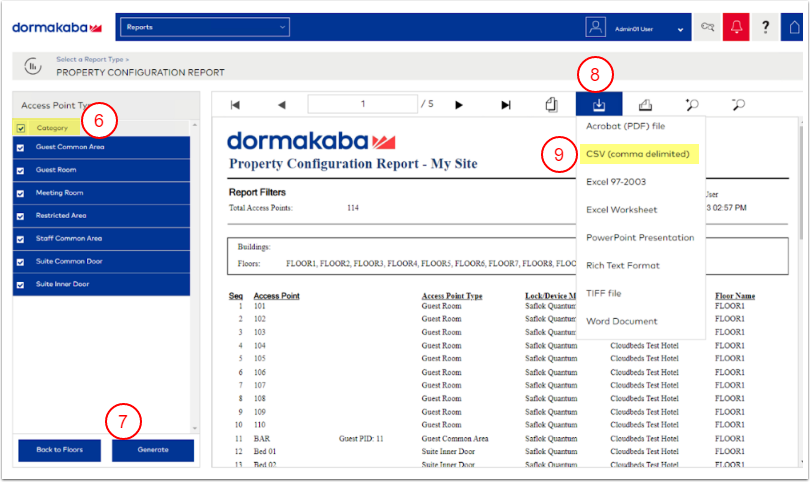Click the export download icon
Screen dimensions: 810x482
tap(598, 104)
